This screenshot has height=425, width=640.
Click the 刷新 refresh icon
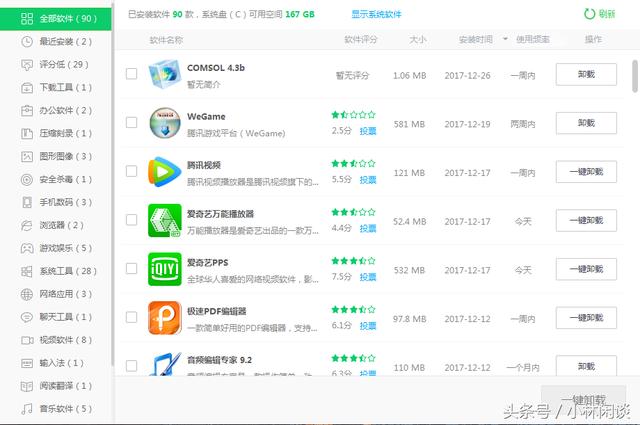[x=589, y=14]
